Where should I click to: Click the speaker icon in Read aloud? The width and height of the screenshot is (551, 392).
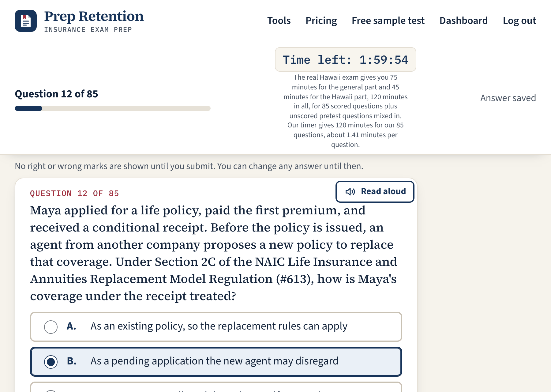click(350, 192)
